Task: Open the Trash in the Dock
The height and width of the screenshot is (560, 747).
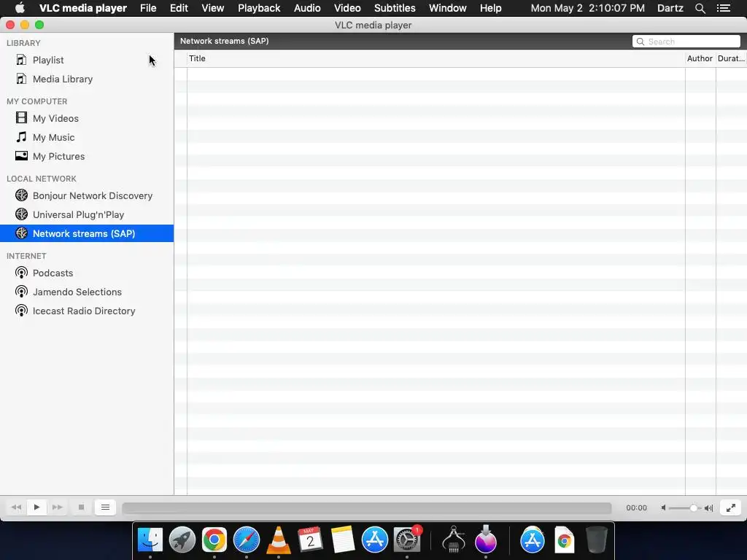Action: point(596,540)
